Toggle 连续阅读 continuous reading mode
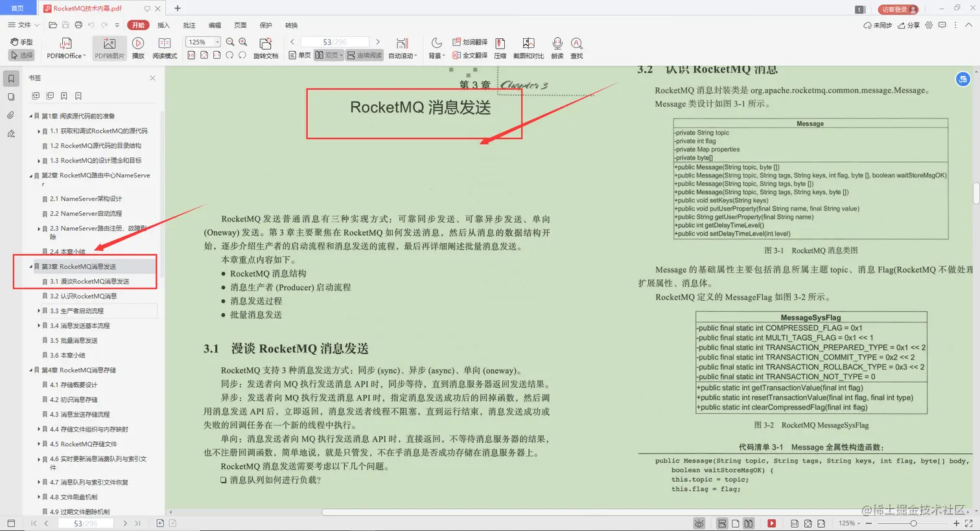 tap(364, 56)
